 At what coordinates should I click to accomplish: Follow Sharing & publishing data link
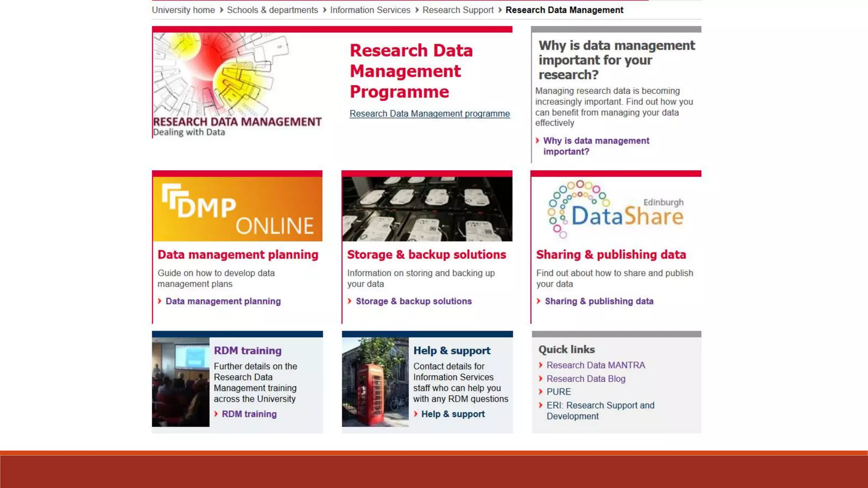pyautogui.click(x=599, y=301)
